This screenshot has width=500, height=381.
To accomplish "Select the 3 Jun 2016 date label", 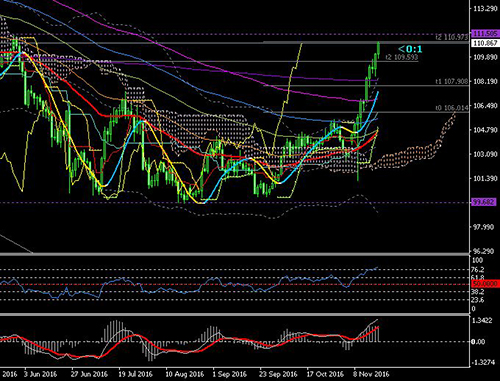I will coord(40,374).
